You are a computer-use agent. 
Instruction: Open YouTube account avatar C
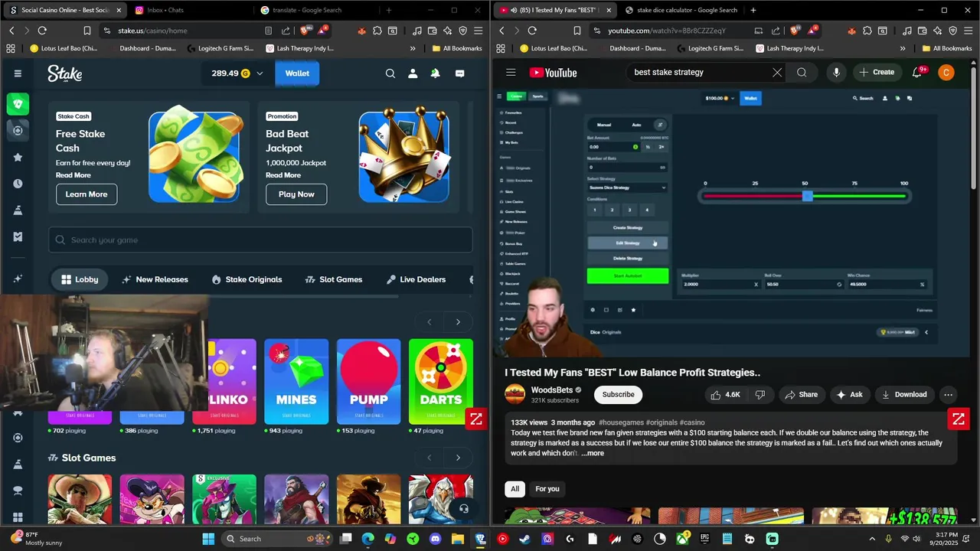pyautogui.click(x=946, y=73)
